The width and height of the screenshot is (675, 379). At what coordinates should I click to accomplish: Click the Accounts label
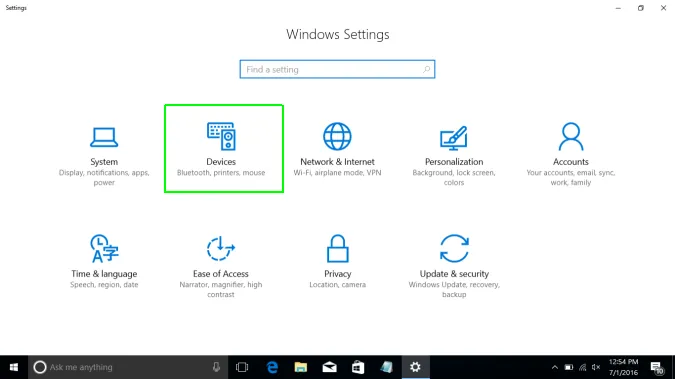click(x=571, y=162)
